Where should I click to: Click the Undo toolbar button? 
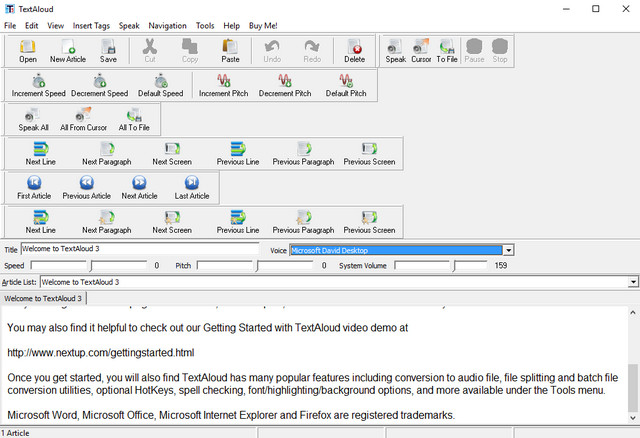272,51
